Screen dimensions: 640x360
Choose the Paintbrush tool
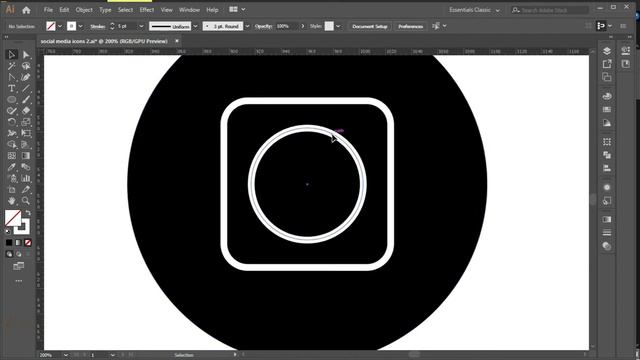tap(26, 100)
